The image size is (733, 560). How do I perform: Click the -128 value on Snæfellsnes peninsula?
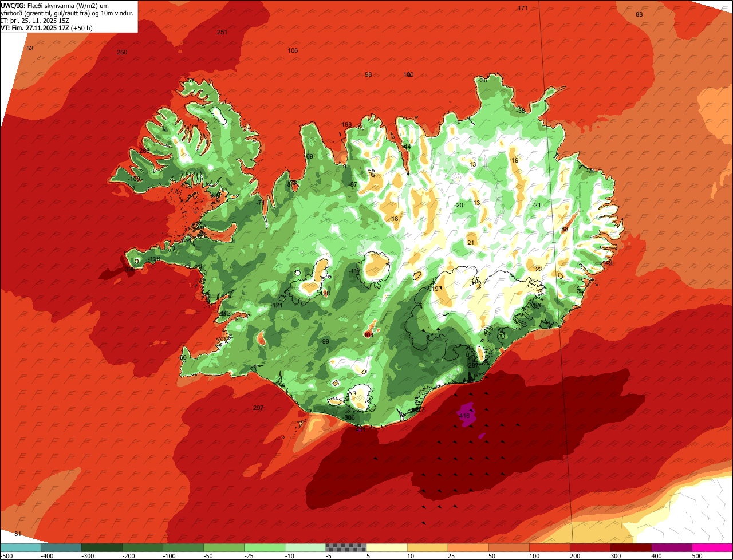(x=153, y=259)
